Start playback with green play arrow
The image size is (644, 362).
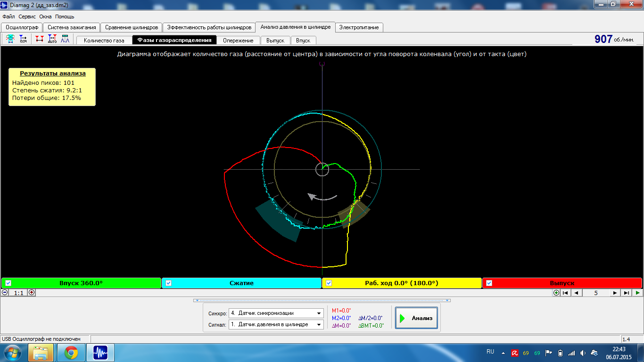[x=637, y=293]
